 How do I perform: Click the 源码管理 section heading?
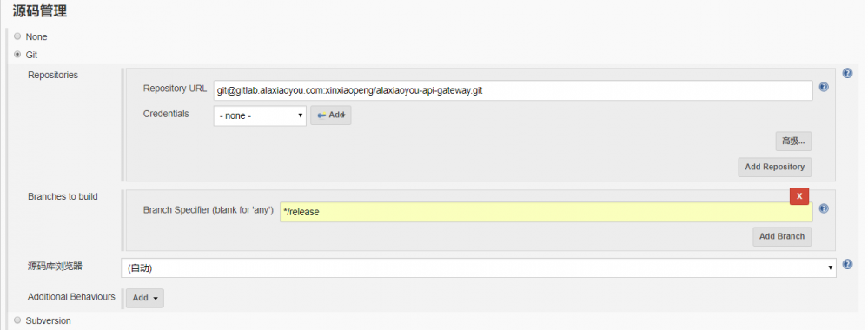click(x=40, y=10)
